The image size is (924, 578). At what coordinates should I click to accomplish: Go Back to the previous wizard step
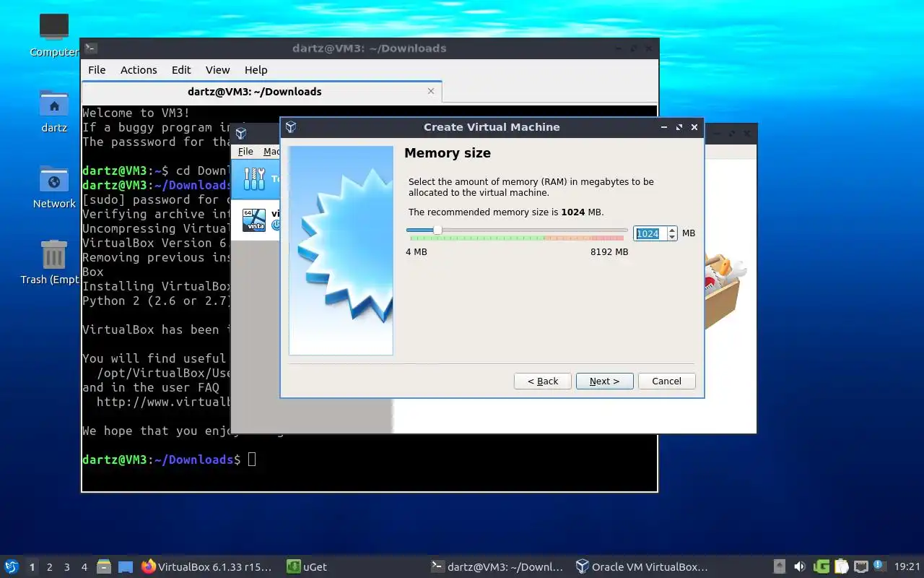coord(542,381)
